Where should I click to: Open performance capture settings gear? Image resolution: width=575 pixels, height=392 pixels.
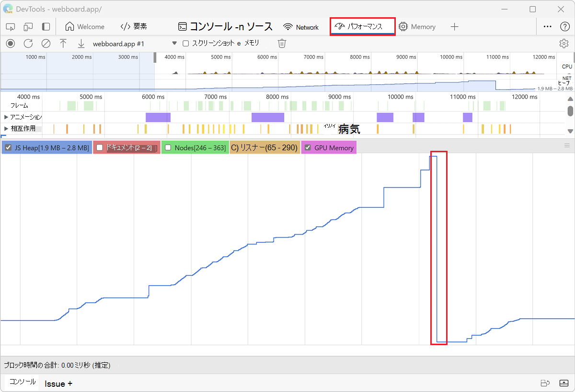[564, 43]
